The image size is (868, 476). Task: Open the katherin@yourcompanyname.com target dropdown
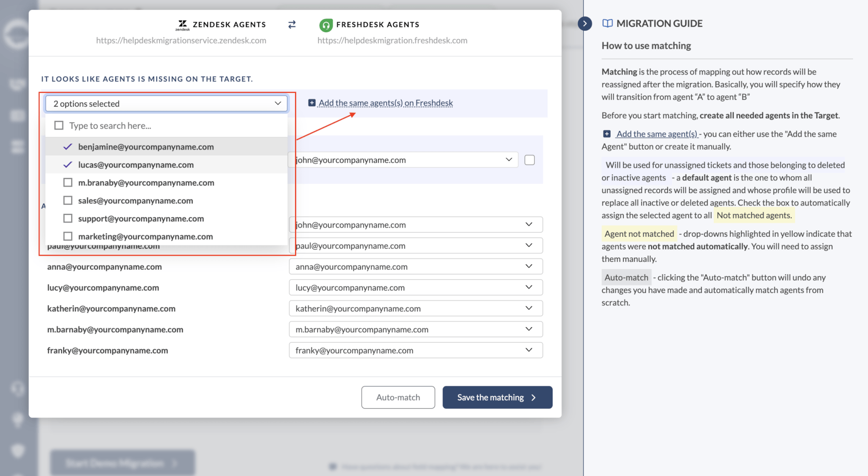pos(416,308)
